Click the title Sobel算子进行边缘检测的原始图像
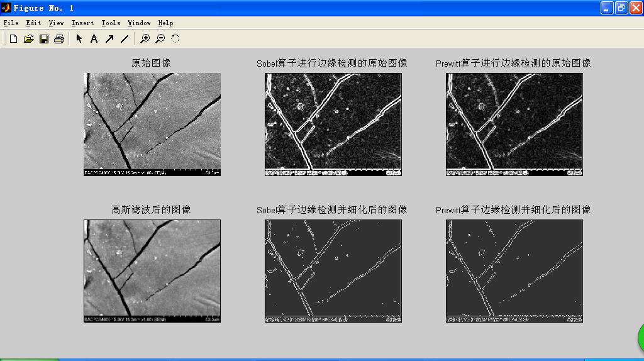This screenshot has height=361, width=644. [332, 63]
